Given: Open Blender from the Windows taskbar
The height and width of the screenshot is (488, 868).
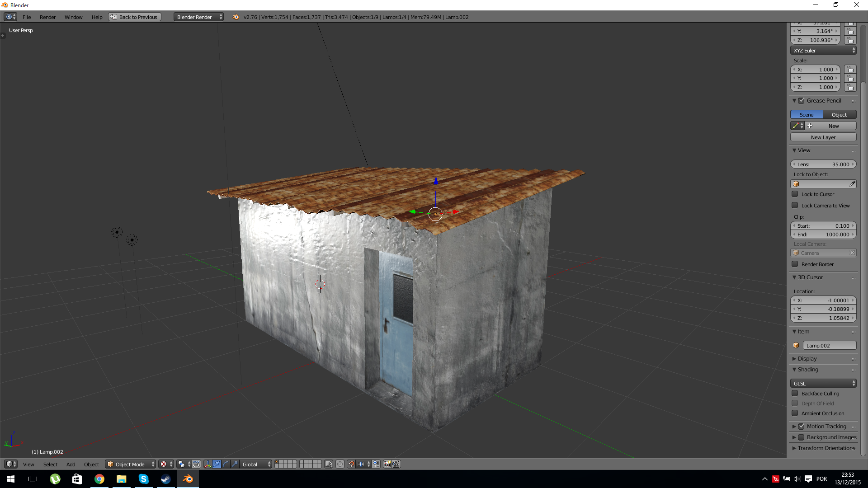Looking at the screenshot, I should [x=188, y=479].
